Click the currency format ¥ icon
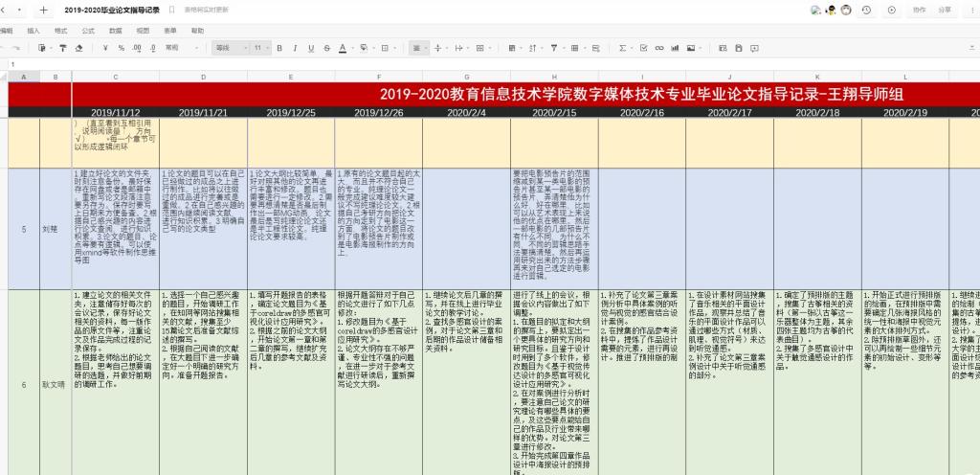Viewport: 980px width, 475px height. pyautogui.click(x=106, y=47)
